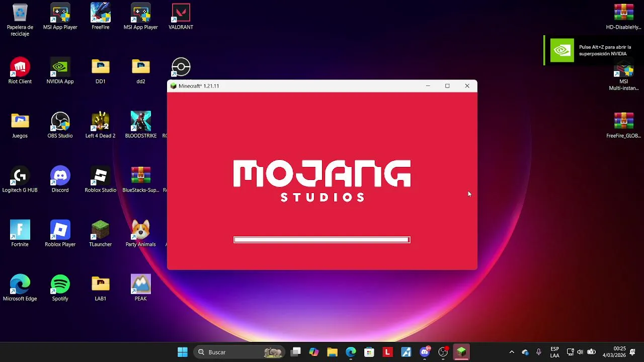Click the OneDrive cloud tray icon
Image resolution: width=644 pixels, height=362 pixels.
[525, 352]
